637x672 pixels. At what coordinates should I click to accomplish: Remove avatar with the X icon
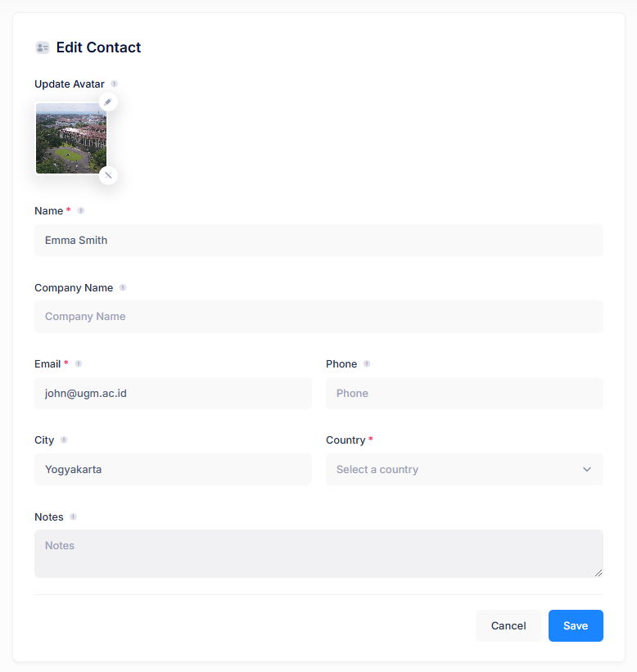(108, 175)
